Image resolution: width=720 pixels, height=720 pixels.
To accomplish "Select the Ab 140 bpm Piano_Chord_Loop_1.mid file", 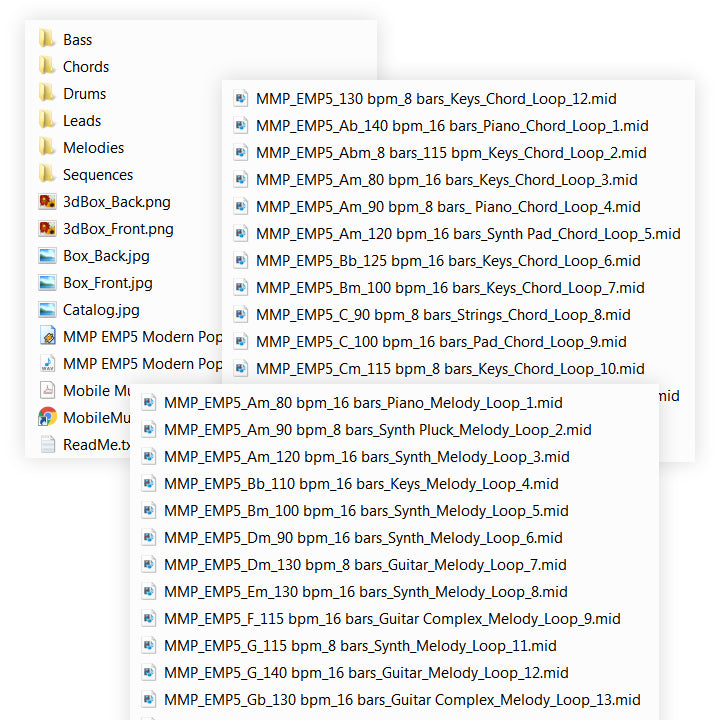I will point(452,126).
